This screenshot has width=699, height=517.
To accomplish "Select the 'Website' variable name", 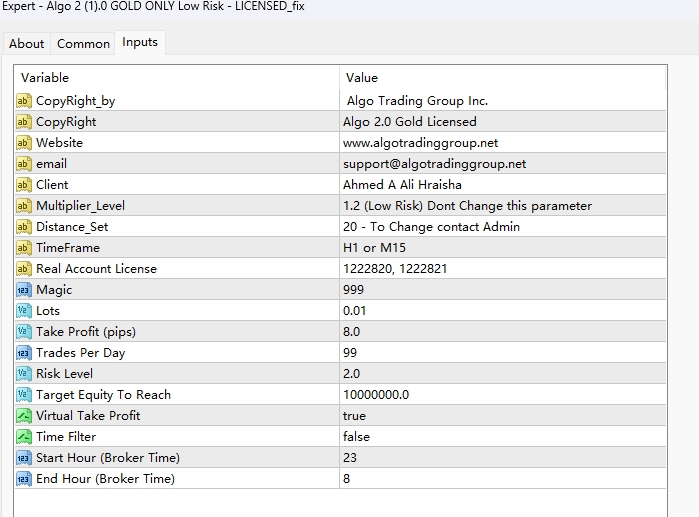I will (59, 143).
